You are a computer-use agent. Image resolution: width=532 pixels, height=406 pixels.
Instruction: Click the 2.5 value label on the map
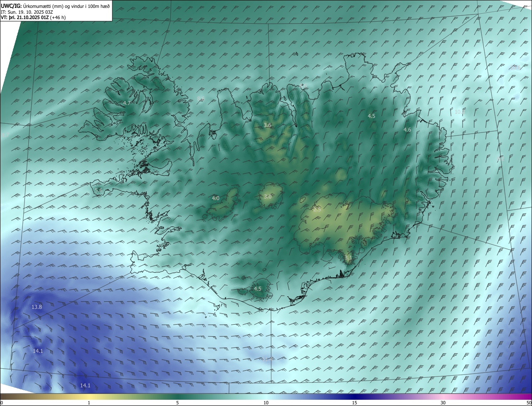(317, 210)
